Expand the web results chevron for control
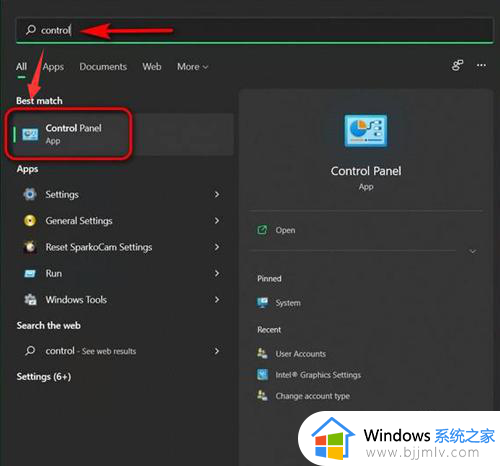 tap(217, 351)
